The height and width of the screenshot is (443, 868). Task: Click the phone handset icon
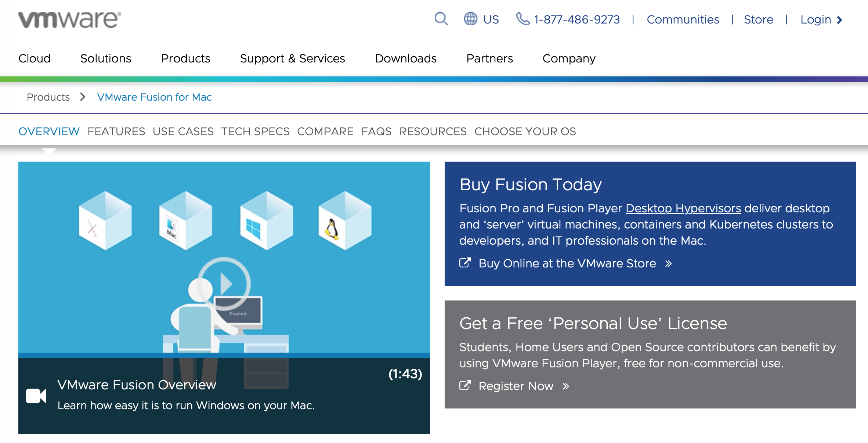(x=523, y=19)
